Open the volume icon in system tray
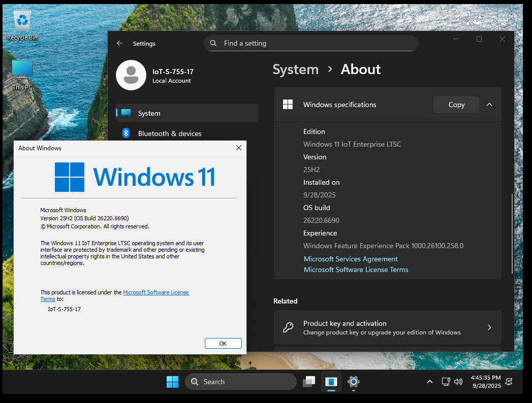Viewport: 532px width, 403px height. pyautogui.click(x=458, y=382)
